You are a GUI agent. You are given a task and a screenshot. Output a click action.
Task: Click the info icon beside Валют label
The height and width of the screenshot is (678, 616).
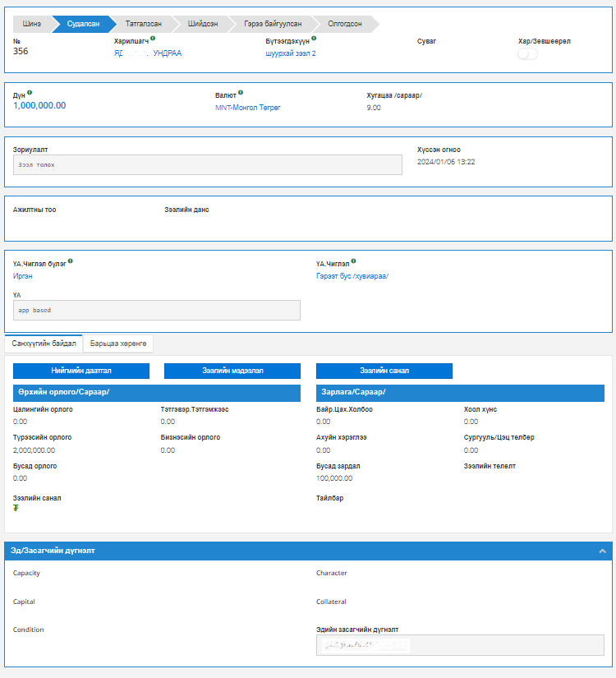(241, 93)
